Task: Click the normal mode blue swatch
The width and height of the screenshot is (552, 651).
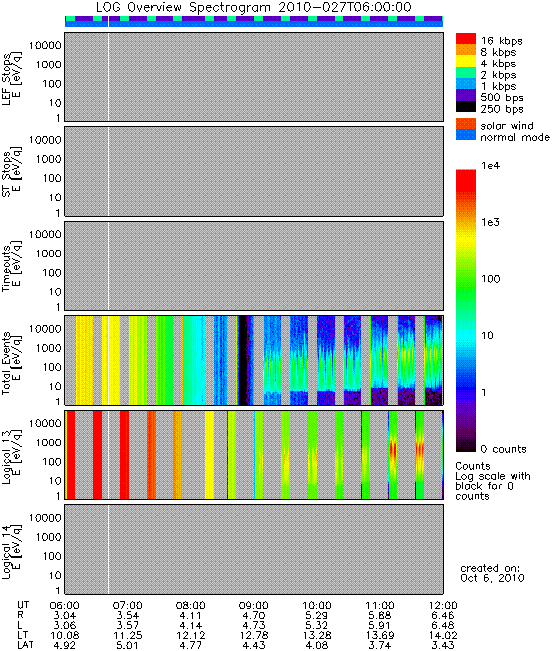Action: pos(466,135)
